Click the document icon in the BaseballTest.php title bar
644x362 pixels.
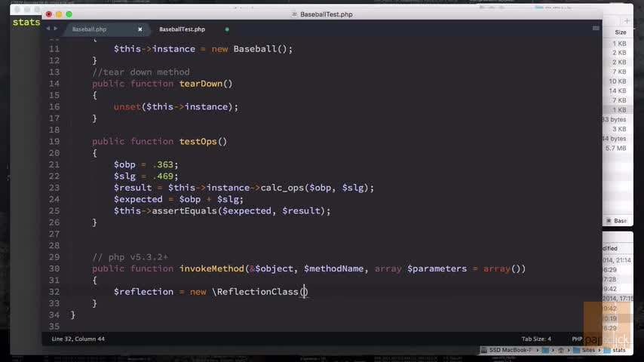(294, 14)
